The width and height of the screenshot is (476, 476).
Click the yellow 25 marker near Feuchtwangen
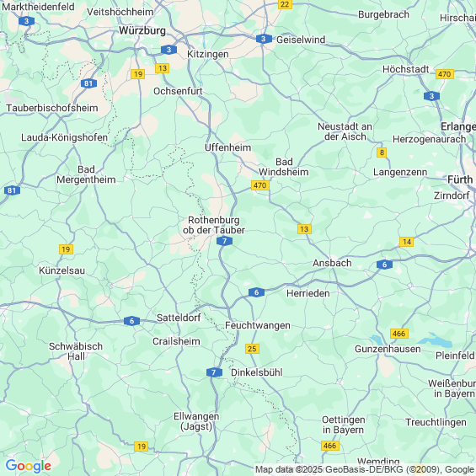coord(252,349)
